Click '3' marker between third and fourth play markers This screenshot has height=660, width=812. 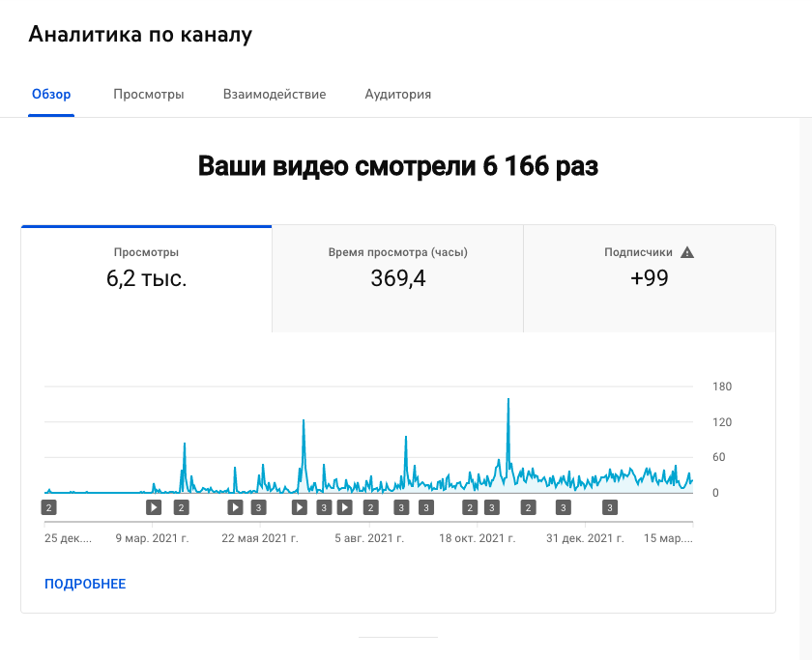324,508
